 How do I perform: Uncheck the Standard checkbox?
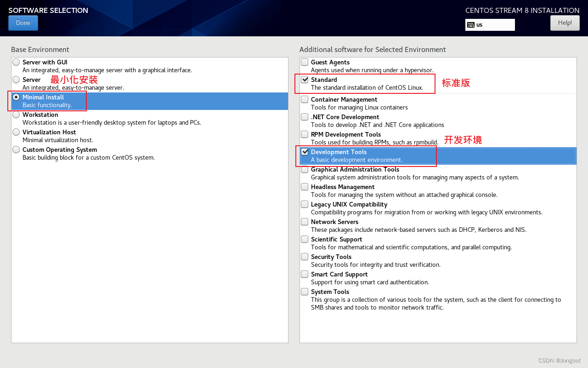(305, 80)
